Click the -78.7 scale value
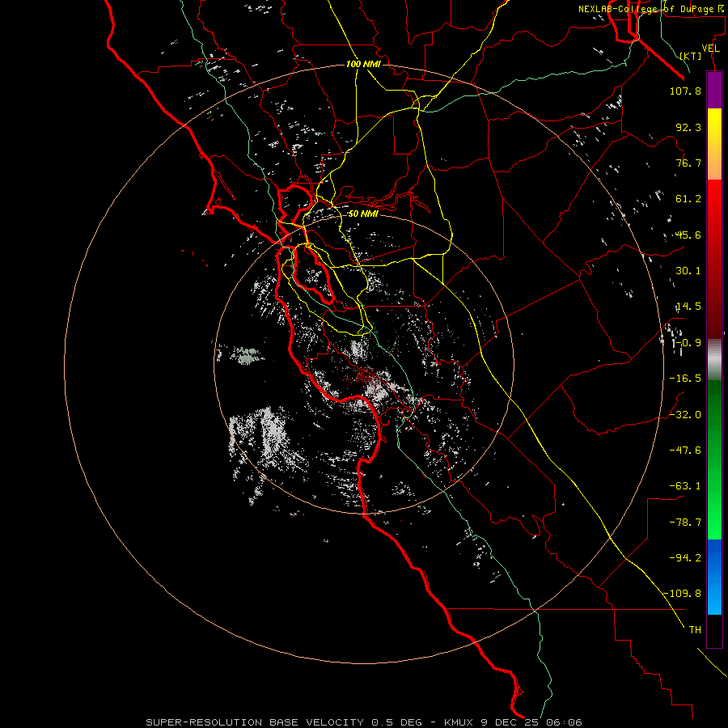 click(x=685, y=523)
